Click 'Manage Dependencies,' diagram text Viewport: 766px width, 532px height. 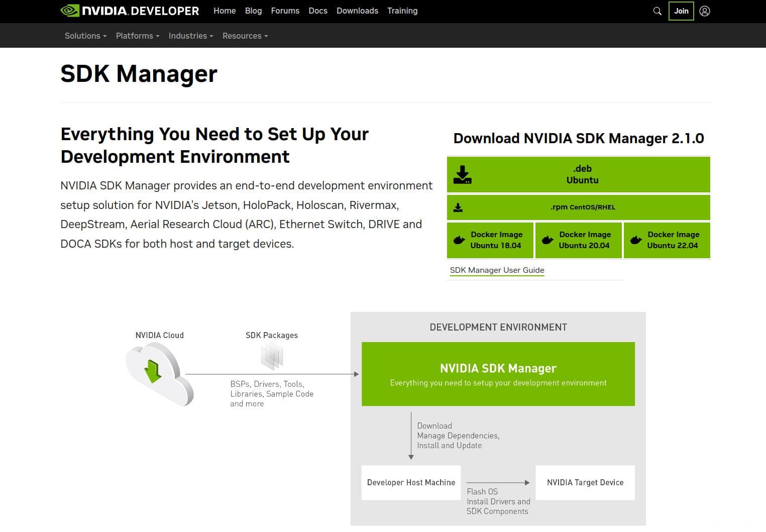pyautogui.click(x=458, y=436)
